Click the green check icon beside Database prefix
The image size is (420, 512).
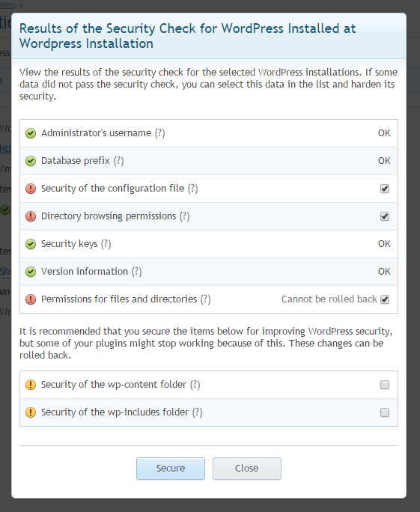(x=31, y=161)
